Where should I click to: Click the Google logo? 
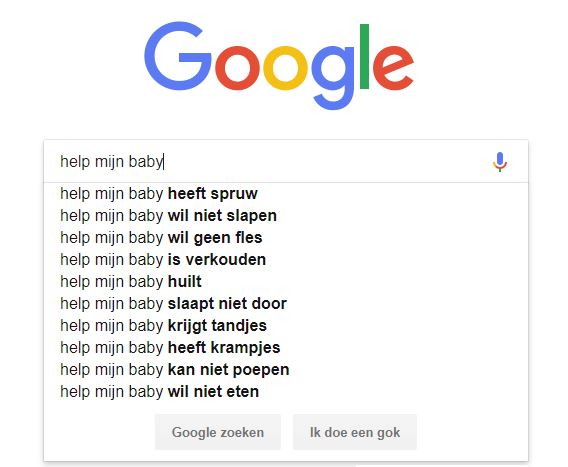pyautogui.click(x=279, y=65)
